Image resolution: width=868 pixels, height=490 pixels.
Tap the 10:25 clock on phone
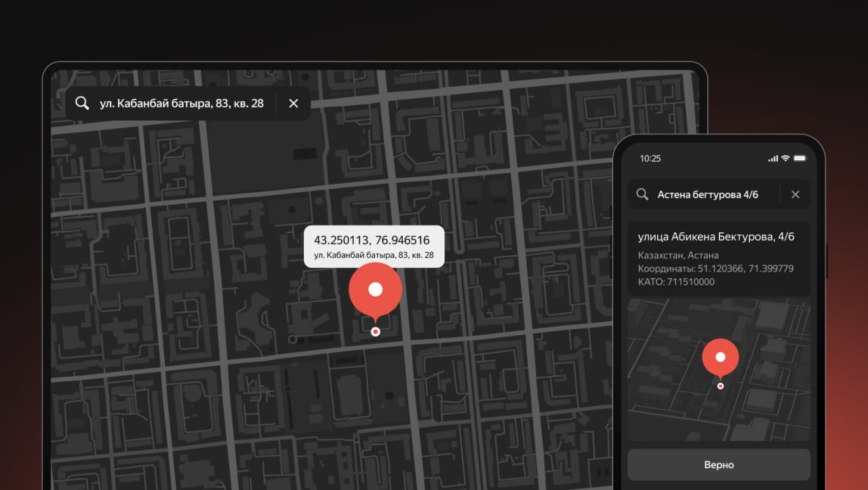650,158
